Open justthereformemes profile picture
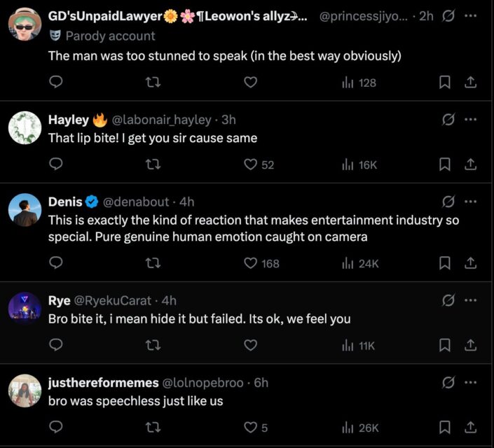The width and height of the screenshot is (494, 448). coord(25,391)
